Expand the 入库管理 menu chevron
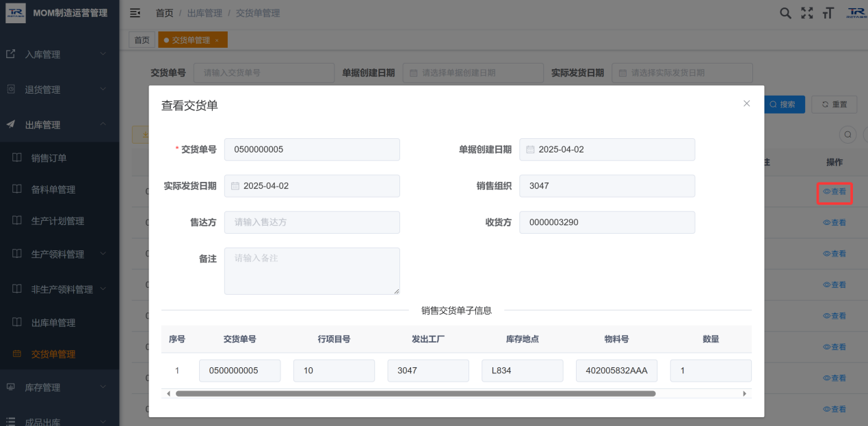Screen dimensions: 868x426 click(103, 54)
